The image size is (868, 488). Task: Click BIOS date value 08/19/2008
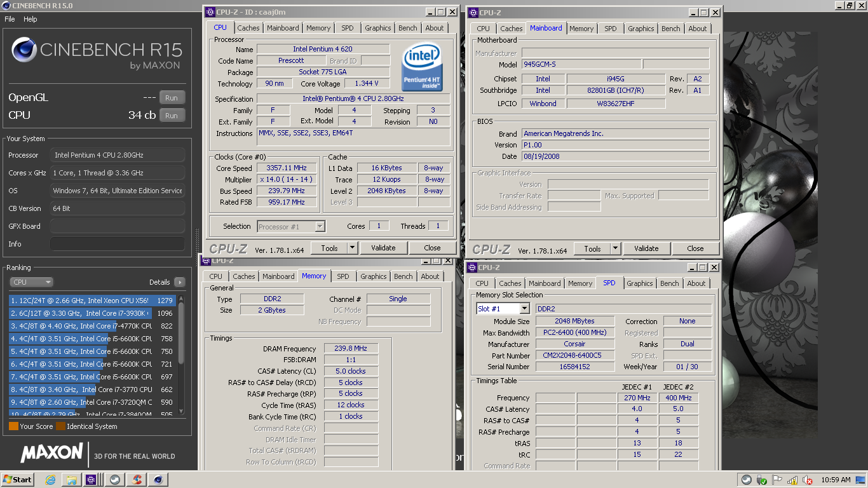(615, 156)
